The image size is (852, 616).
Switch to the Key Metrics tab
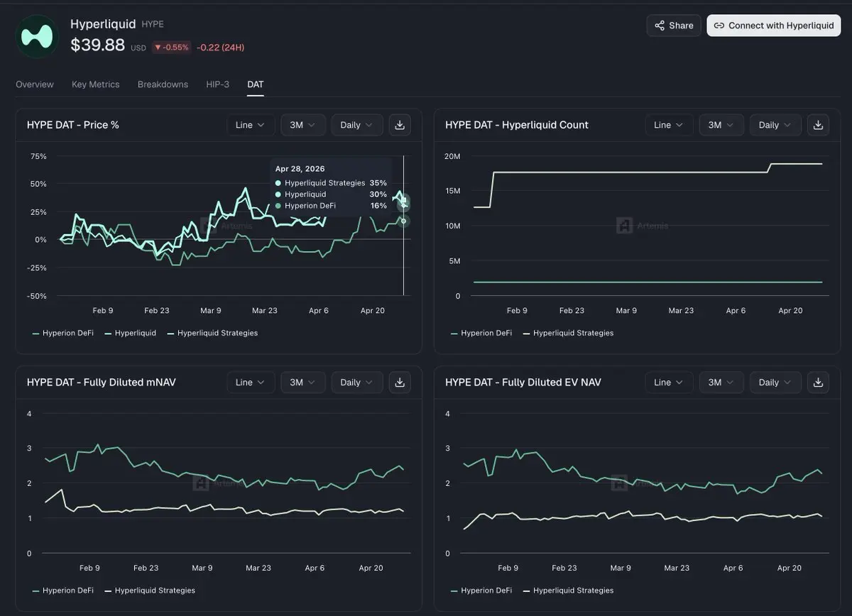[95, 84]
